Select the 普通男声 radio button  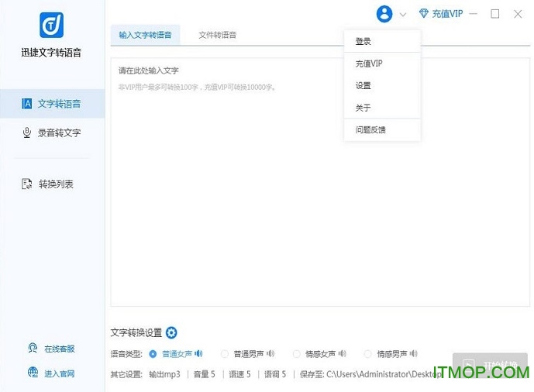coord(225,354)
